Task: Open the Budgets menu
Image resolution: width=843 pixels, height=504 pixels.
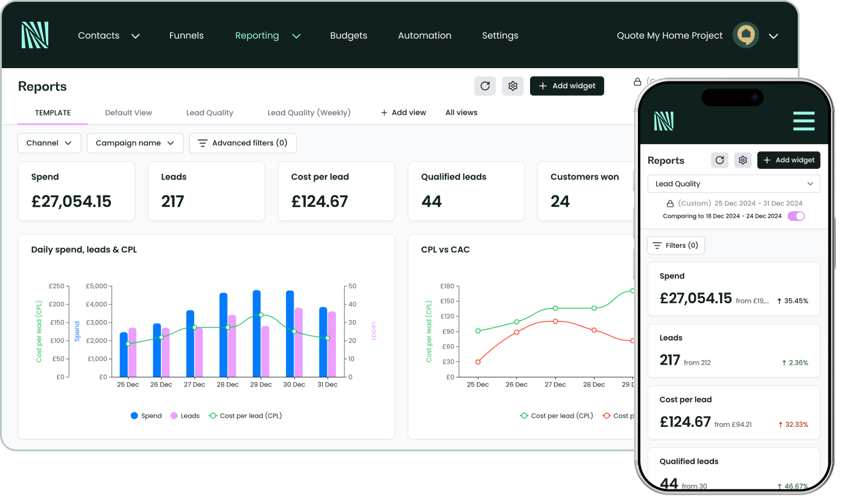Action: pyautogui.click(x=349, y=36)
